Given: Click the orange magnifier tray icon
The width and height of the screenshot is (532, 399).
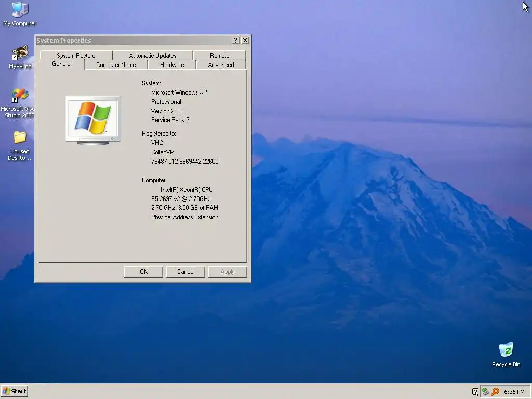Looking at the screenshot, I should tap(495, 392).
